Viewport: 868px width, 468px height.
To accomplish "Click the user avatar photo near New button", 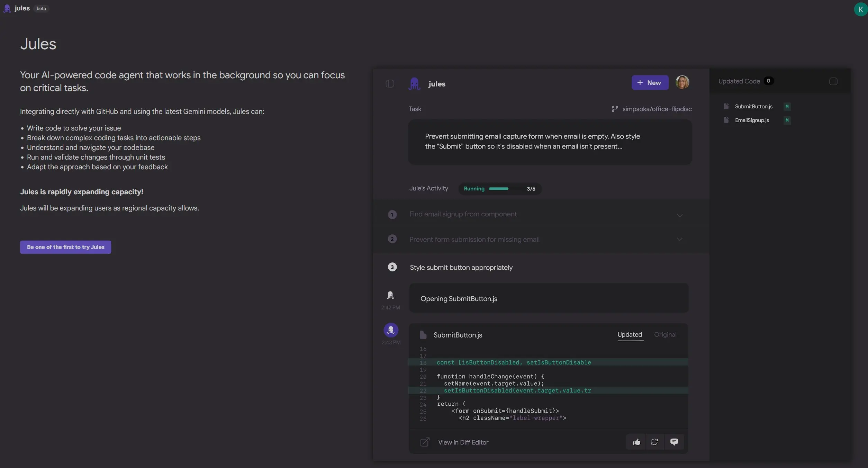I will 682,82.
